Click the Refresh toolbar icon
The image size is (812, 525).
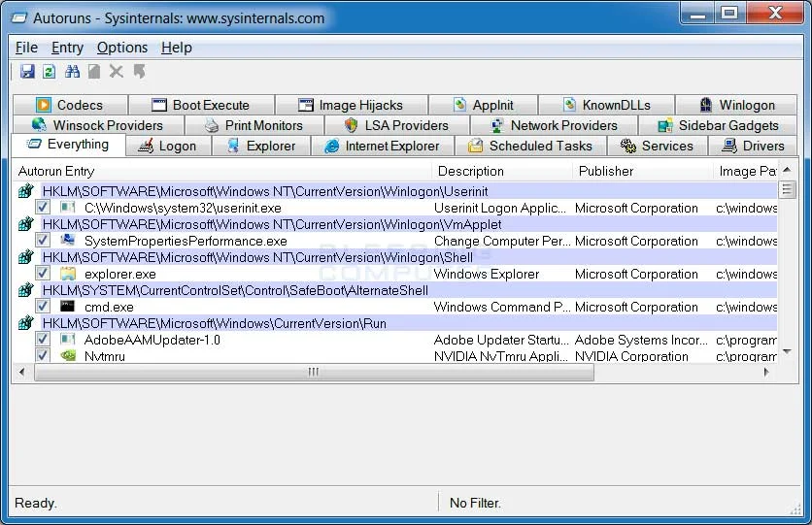click(x=49, y=72)
